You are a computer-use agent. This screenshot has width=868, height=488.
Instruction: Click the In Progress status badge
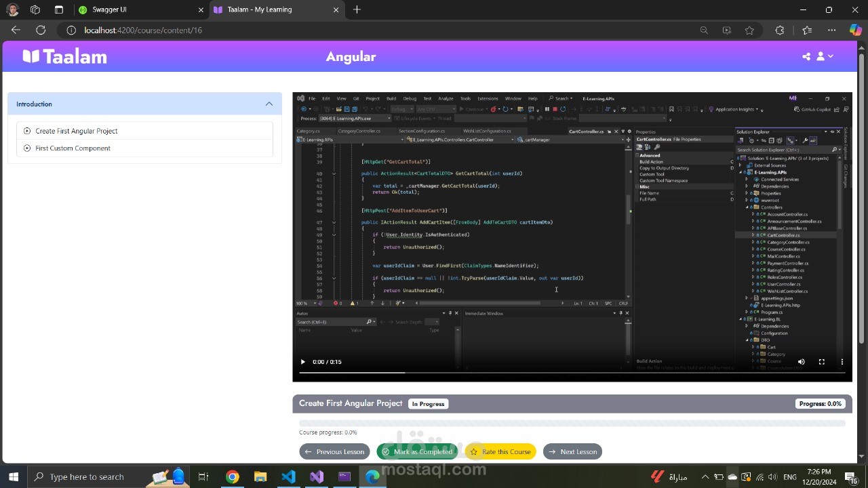tap(429, 404)
